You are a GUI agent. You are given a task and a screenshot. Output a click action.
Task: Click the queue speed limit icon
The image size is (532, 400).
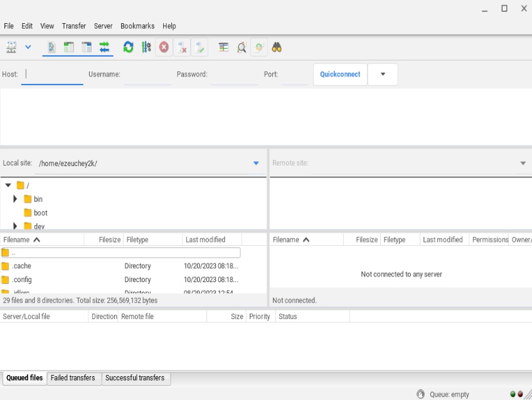tap(421, 394)
